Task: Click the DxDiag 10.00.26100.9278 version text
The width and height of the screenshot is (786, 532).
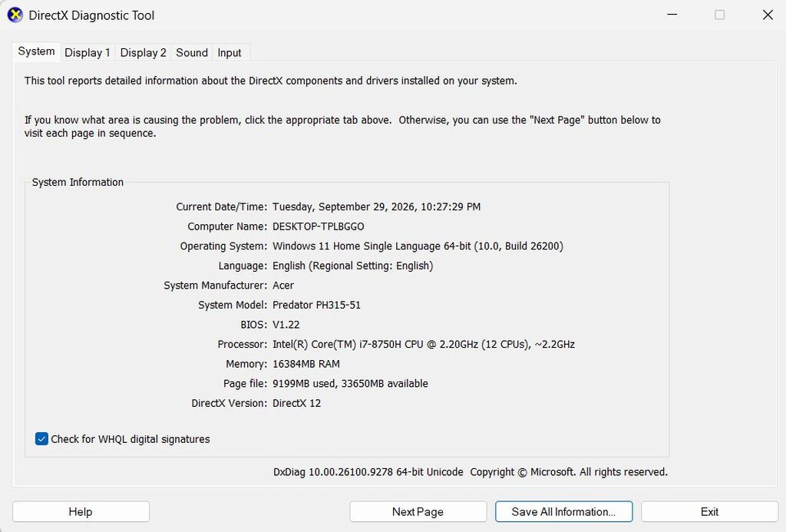Action: (x=368, y=472)
